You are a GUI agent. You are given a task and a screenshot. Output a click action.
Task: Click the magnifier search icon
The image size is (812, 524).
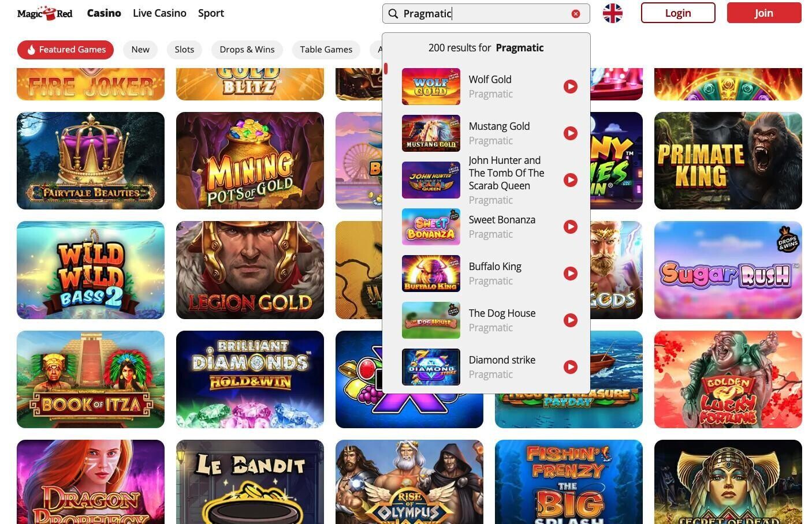pos(393,14)
